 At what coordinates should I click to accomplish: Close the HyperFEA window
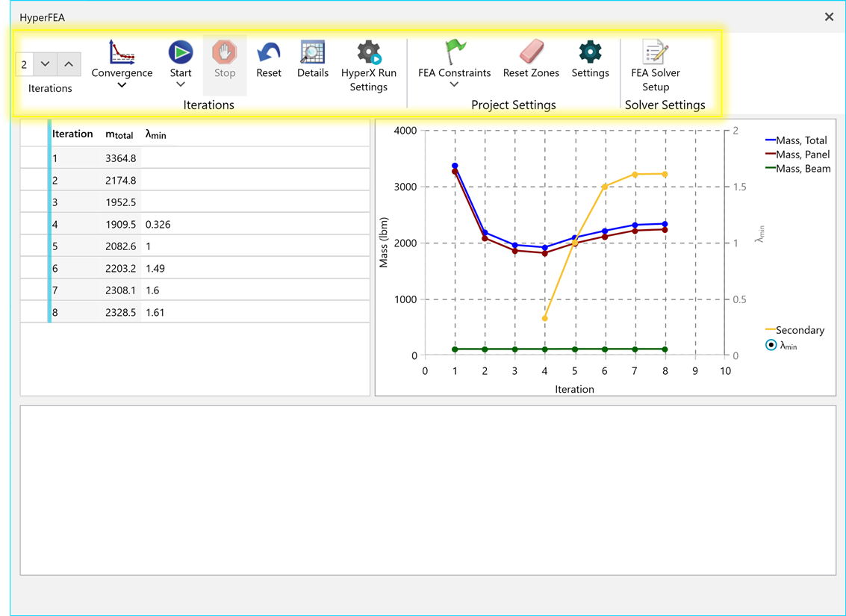pyautogui.click(x=830, y=17)
